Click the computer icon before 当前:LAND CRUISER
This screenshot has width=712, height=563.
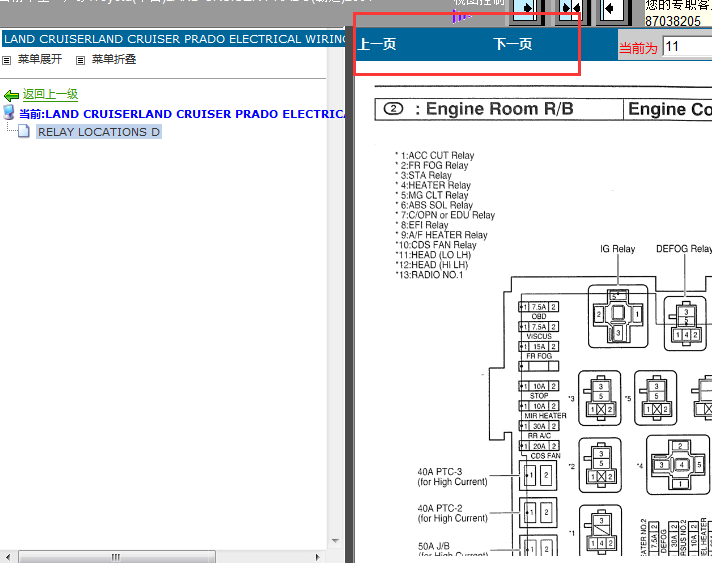(x=9, y=112)
